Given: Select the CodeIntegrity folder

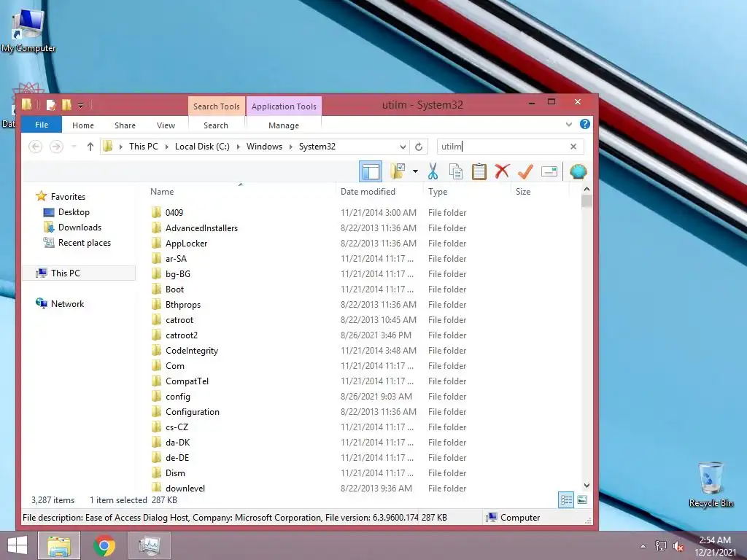Looking at the screenshot, I should 192,351.
